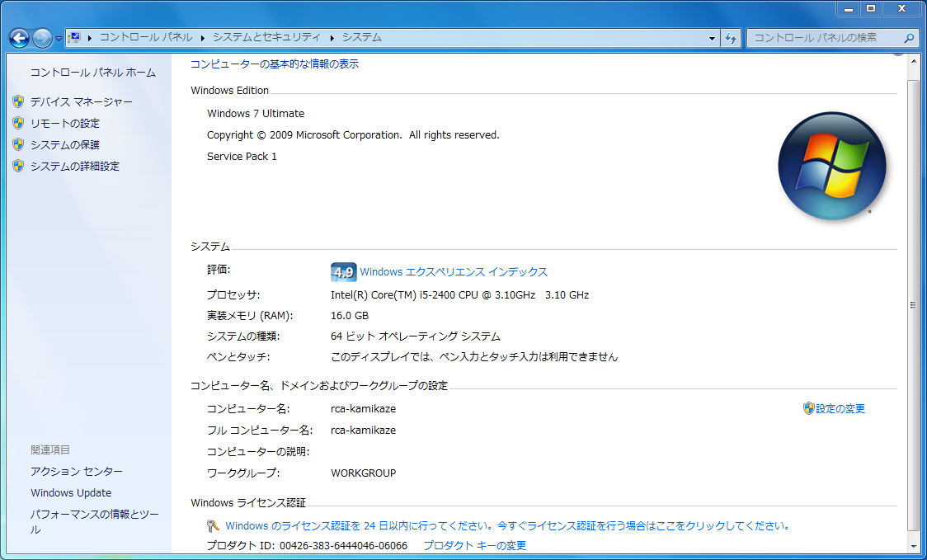
Task: Open システムの詳細設定 link
Action: click(75, 166)
